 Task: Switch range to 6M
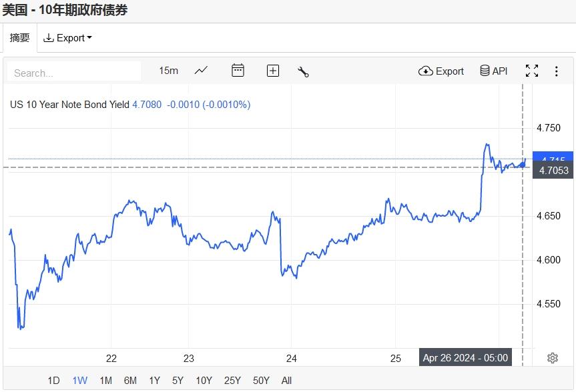point(130,381)
